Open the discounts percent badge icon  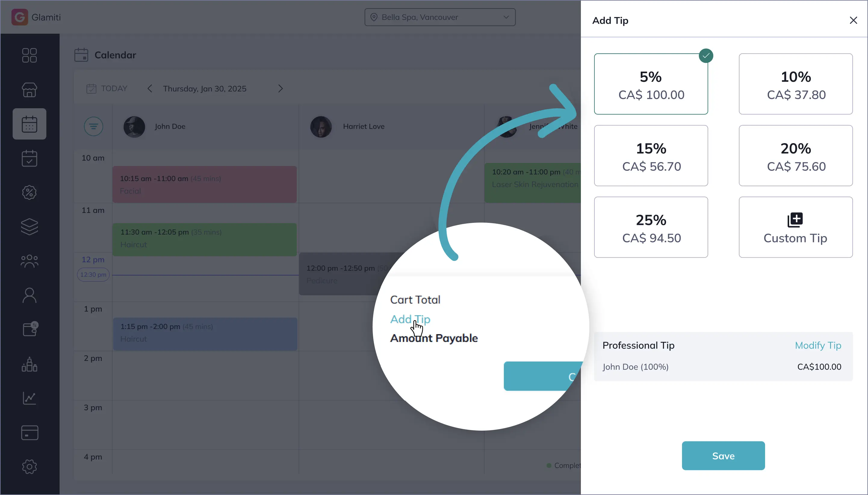click(x=29, y=192)
